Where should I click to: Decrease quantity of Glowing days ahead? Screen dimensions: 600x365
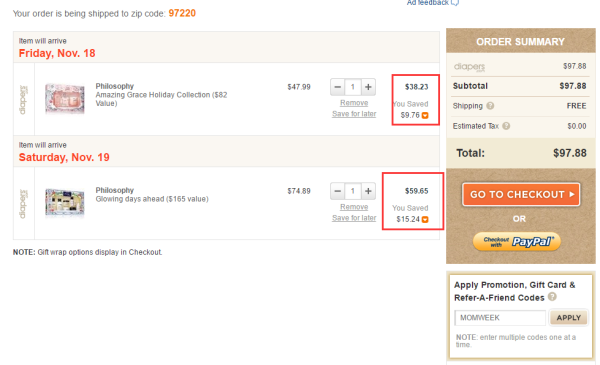[338, 191]
